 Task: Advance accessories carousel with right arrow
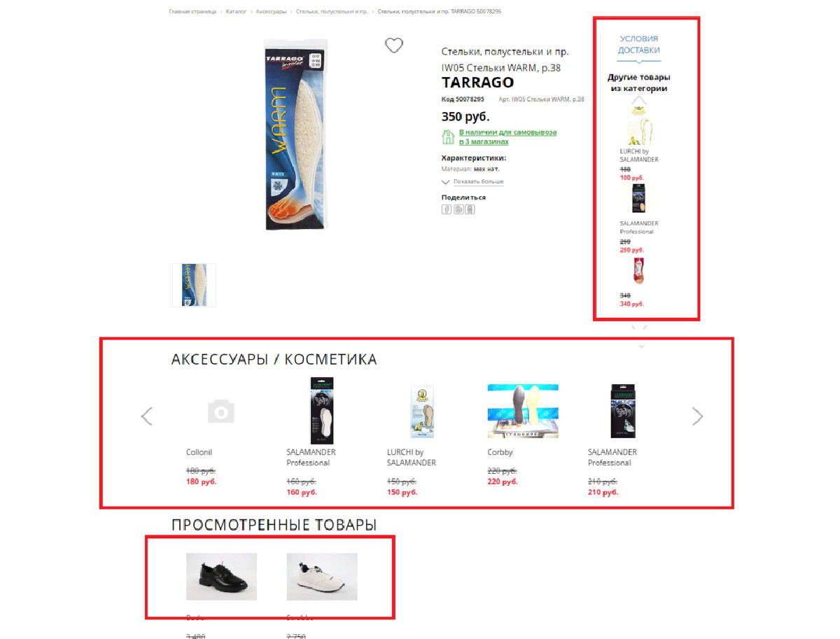point(697,416)
